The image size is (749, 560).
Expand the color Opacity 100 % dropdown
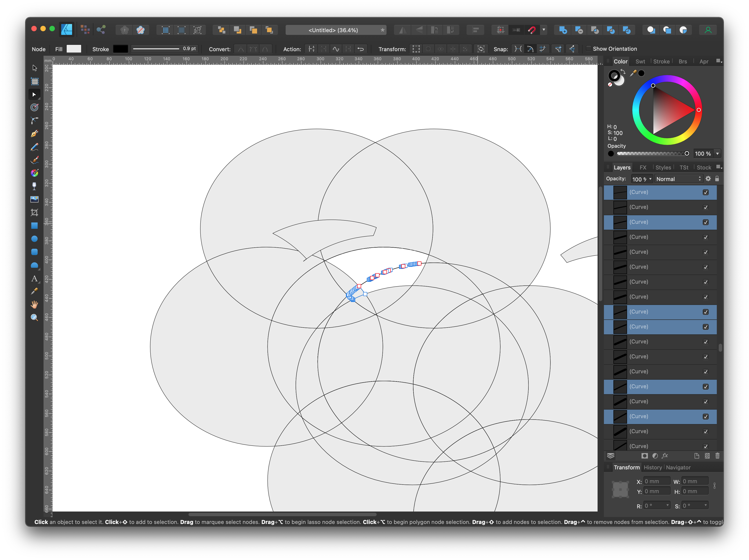(x=717, y=154)
